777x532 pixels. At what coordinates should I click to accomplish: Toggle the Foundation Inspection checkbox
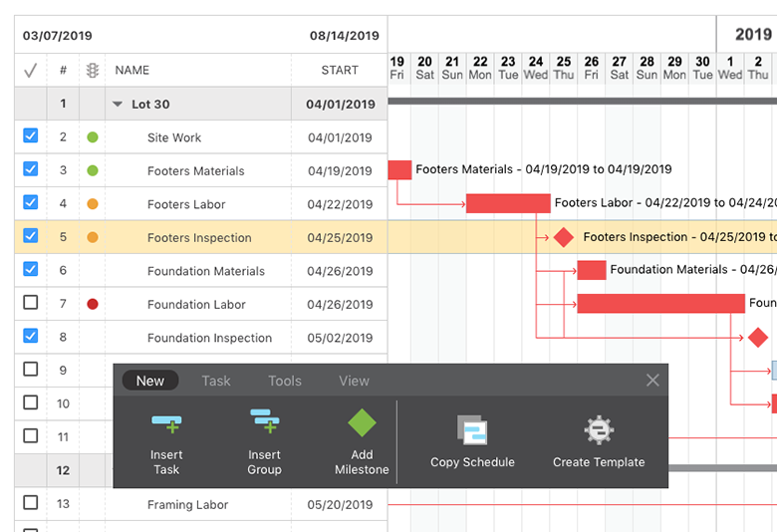[x=30, y=337]
